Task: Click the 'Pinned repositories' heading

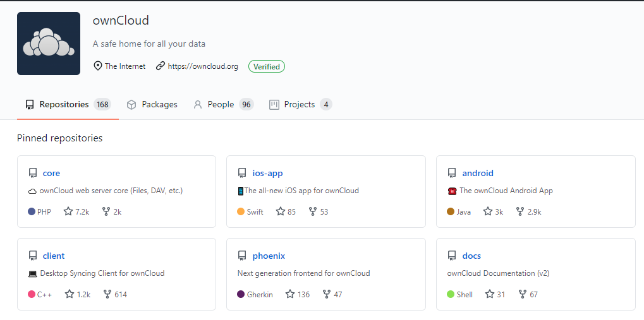Action: click(x=60, y=138)
